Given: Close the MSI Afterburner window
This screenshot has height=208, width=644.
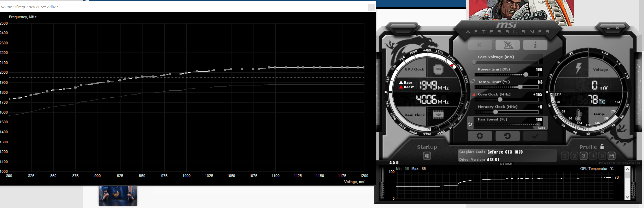Looking at the screenshot, I should pos(617,28).
